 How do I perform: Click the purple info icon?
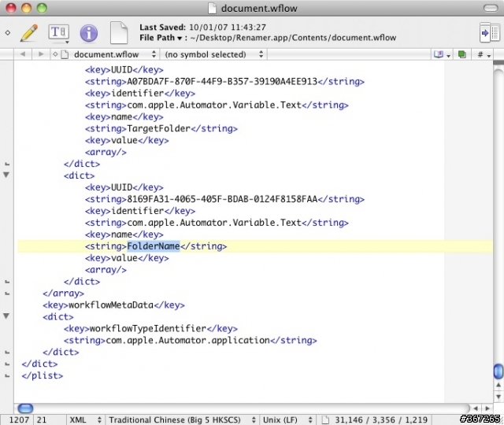pyautogui.click(x=89, y=33)
